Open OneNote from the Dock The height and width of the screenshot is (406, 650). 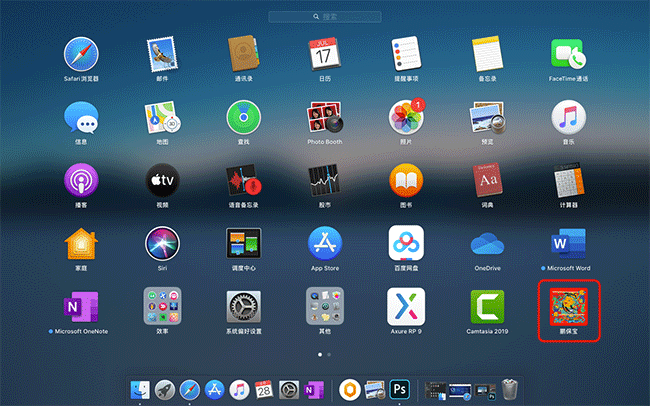[314, 390]
